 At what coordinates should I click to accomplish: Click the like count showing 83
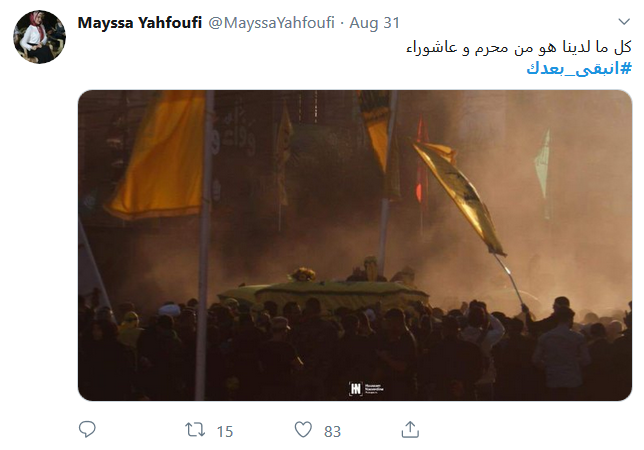coord(332,432)
